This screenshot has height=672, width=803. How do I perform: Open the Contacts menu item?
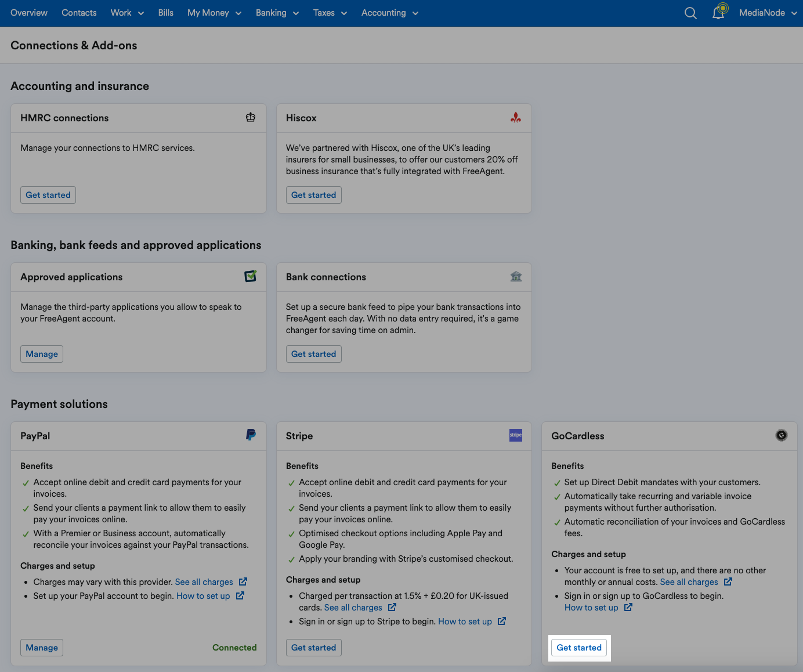(x=79, y=12)
